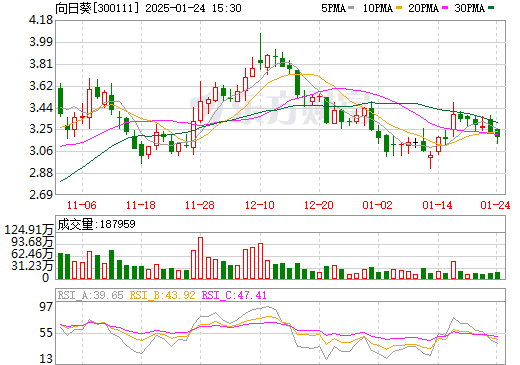This screenshot has height=365, width=520.
Task: Click the 10PMA orange legend swatch
Action: click(399, 7)
